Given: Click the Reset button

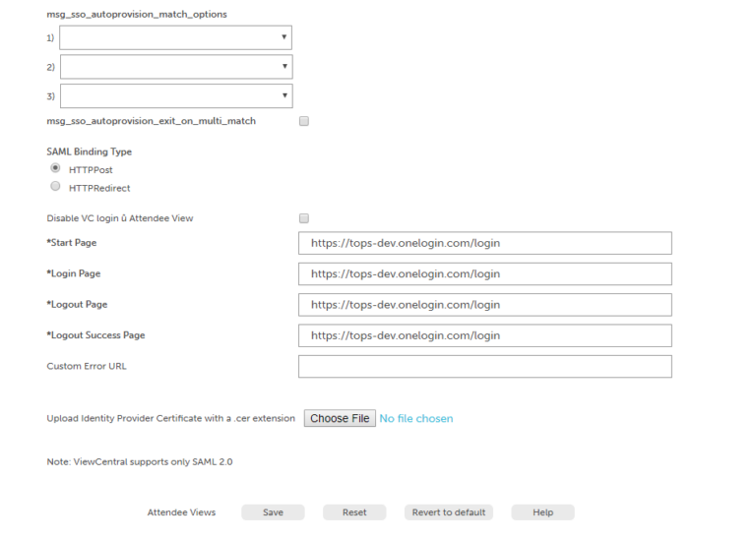Looking at the screenshot, I should 354,512.
